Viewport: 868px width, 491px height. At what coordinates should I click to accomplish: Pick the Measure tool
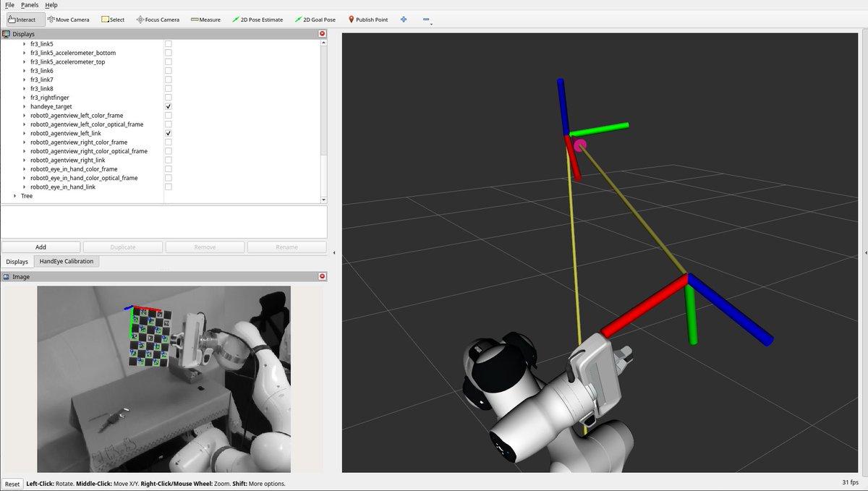pyautogui.click(x=206, y=20)
